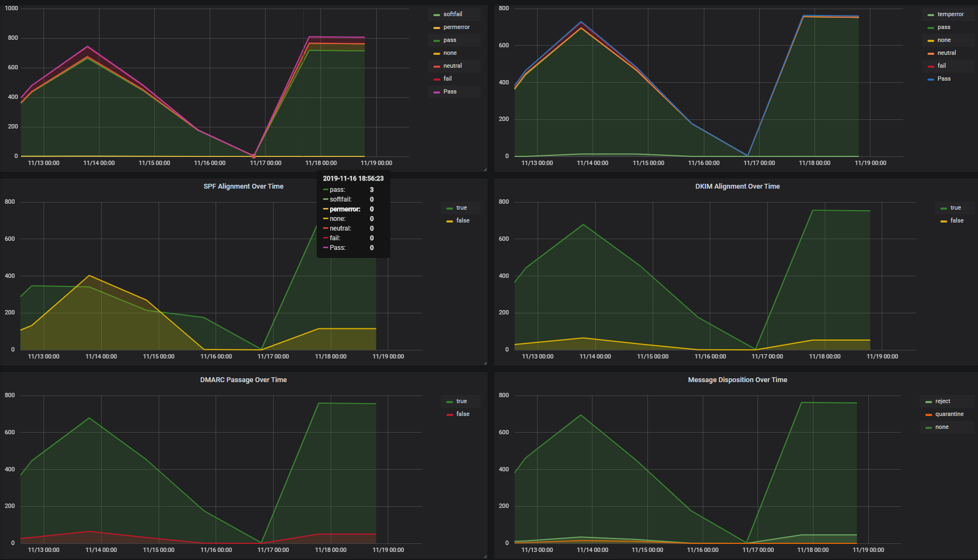This screenshot has height=560, width=978.
Task: Click the none label in Message Disposition legend
Action: coord(941,427)
